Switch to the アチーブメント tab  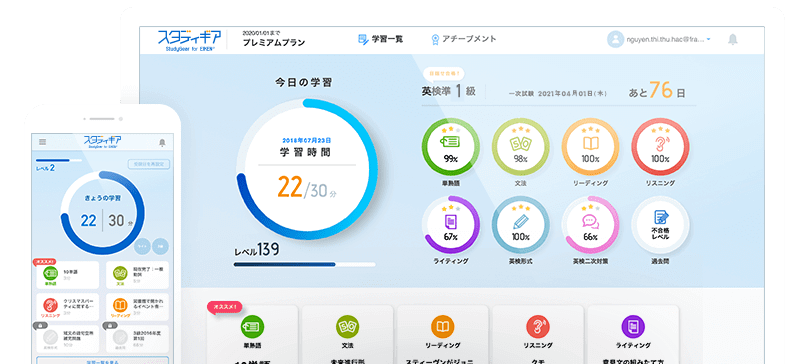point(463,39)
